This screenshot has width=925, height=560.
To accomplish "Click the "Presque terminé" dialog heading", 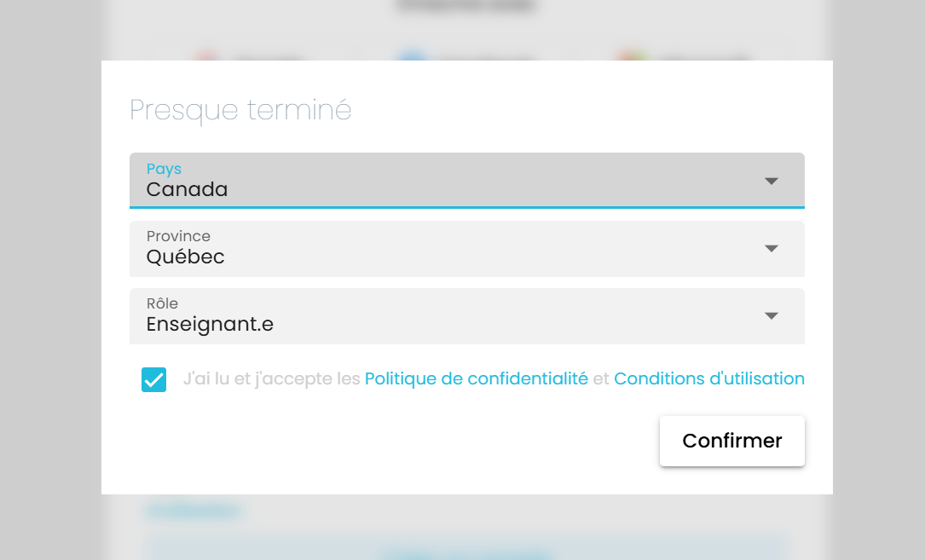I will pos(240,110).
